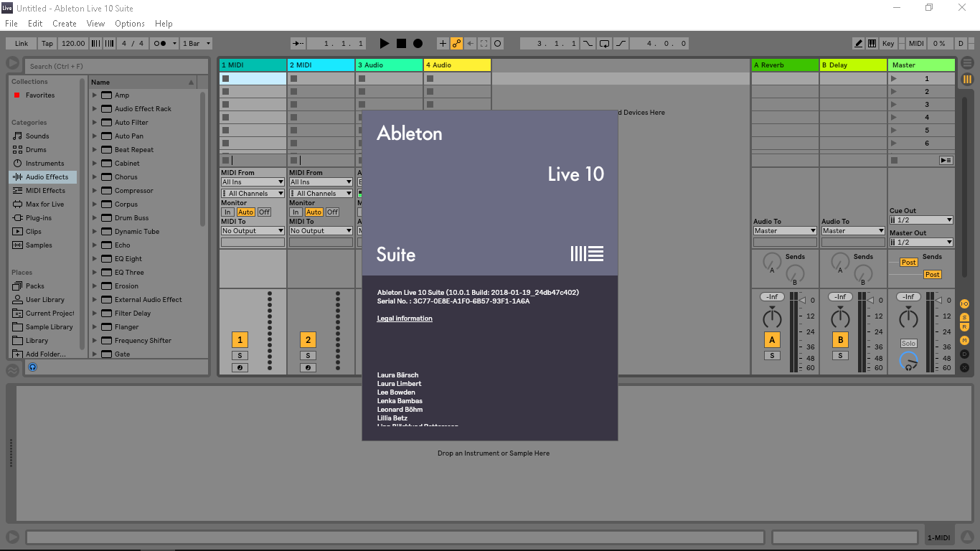Open the Options menu
Screen dimensions: 980x551
point(130,24)
